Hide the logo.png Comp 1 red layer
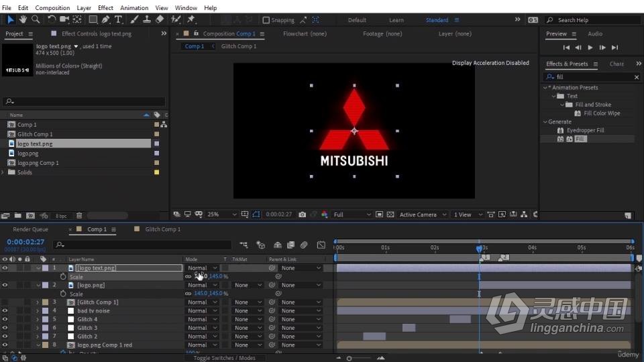This screenshot has width=644, height=362. point(5,345)
